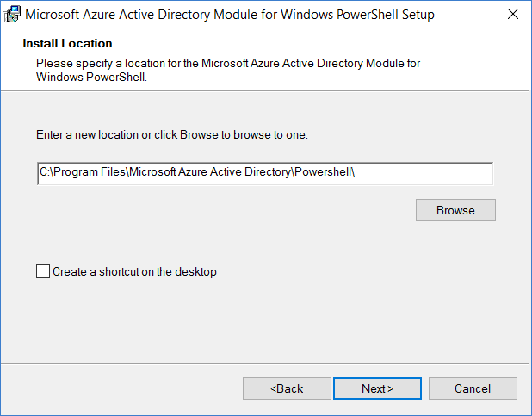Click 'Microsoft Azure Active Directory' within path field
The image size is (532, 416).
(x=210, y=172)
